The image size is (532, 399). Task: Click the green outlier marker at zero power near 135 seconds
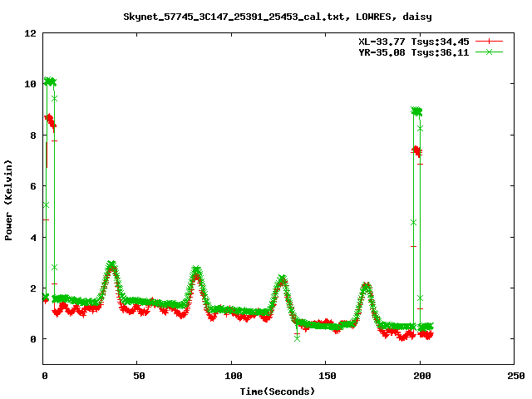(x=297, y=338)
